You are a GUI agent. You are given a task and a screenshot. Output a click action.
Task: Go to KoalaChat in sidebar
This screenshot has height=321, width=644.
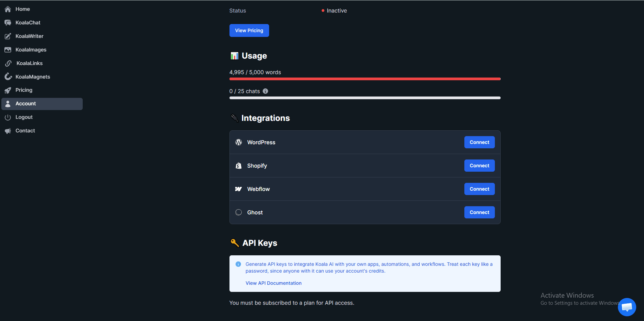pyautogui.click(x=42, y=23)
